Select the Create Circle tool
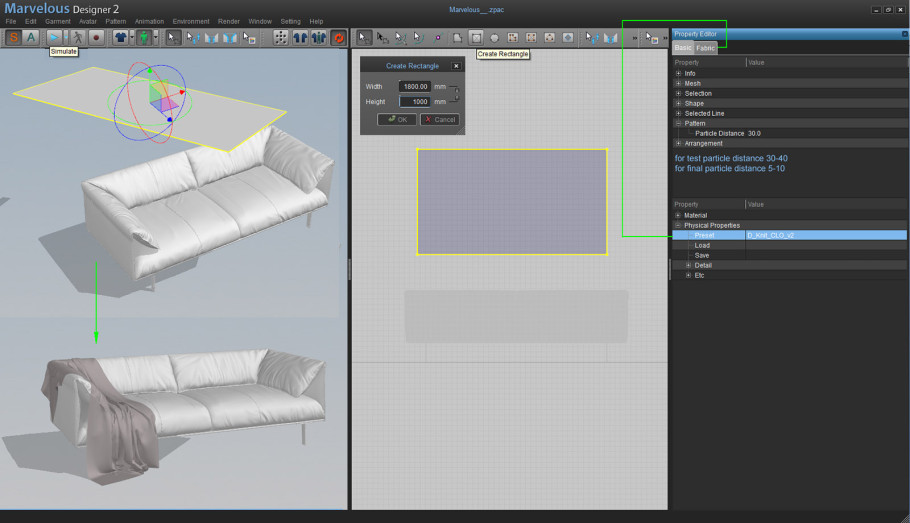 point(494,38)
